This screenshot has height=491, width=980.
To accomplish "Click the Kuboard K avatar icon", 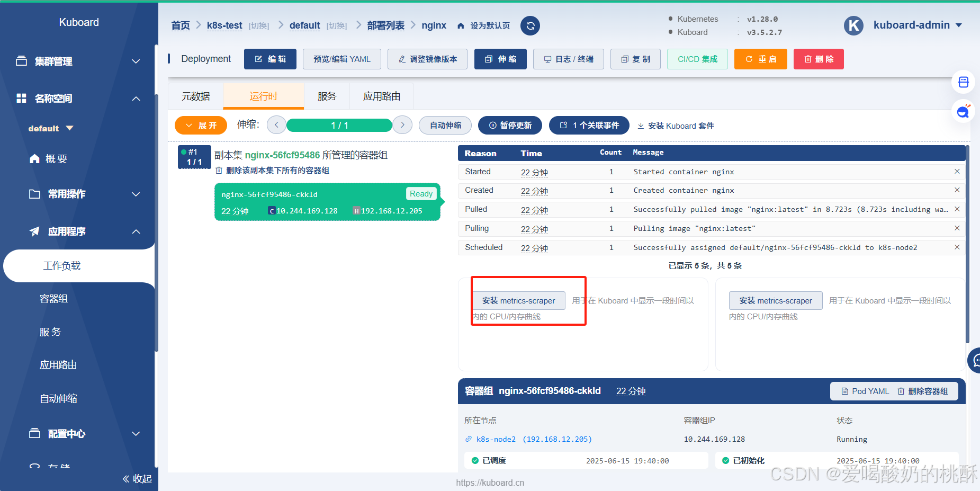I will tap(853, 25).
